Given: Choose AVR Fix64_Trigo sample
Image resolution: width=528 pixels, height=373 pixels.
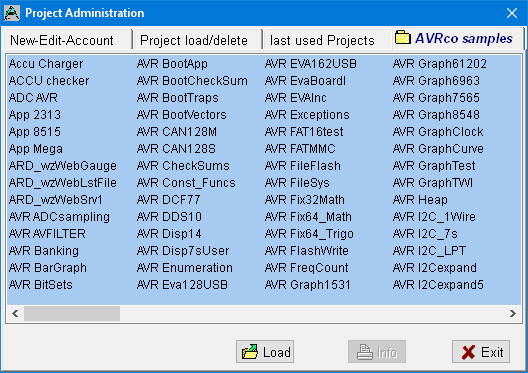Looking at the screenshot, I should [x=309, y=234].
